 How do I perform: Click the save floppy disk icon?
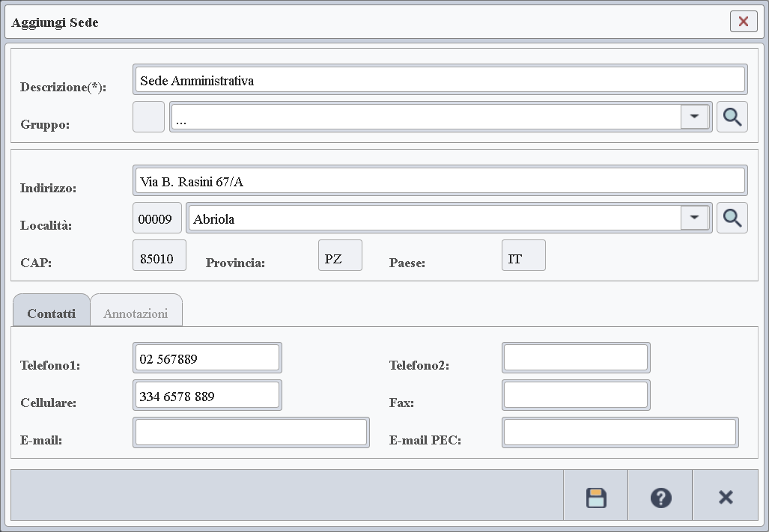[596, 498]
